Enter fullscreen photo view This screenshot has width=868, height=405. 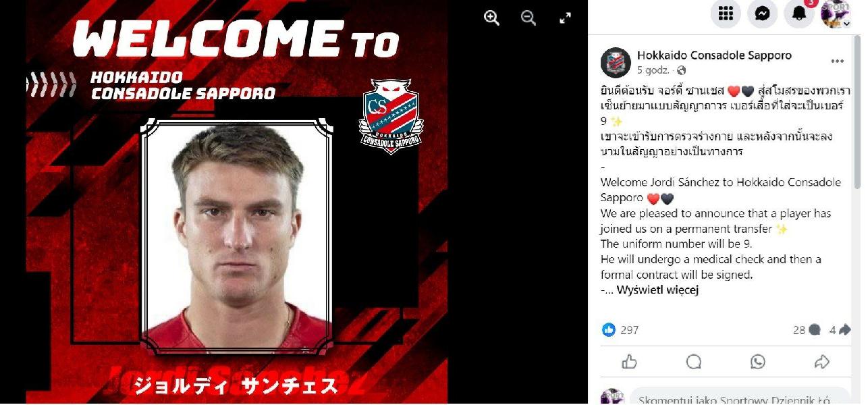point(566,18)
